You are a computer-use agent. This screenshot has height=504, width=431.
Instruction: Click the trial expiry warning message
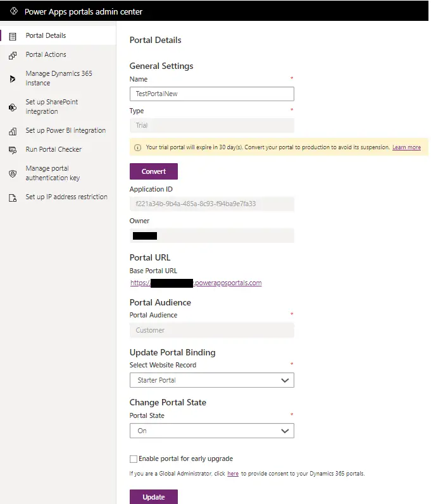(268, 147)
